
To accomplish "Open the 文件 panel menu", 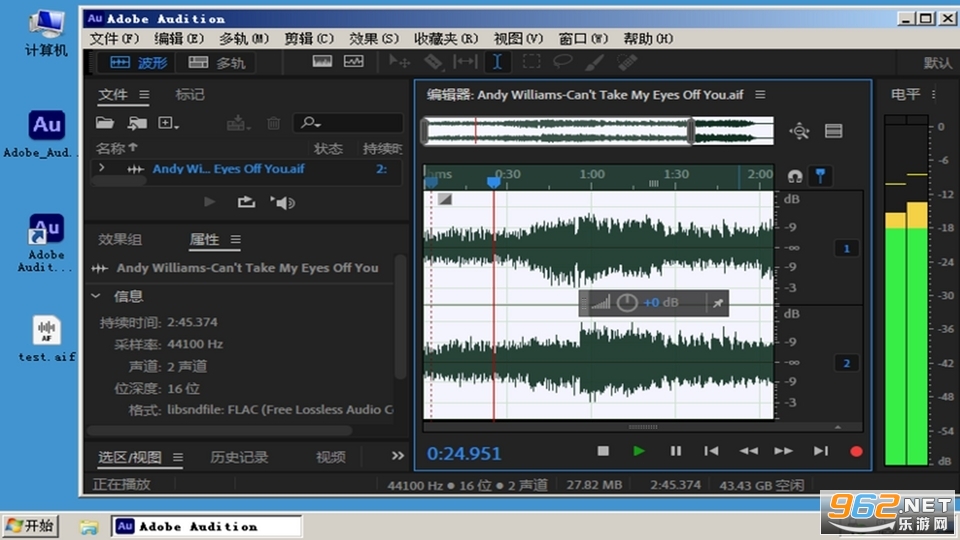I will click(x=144, y=95).
